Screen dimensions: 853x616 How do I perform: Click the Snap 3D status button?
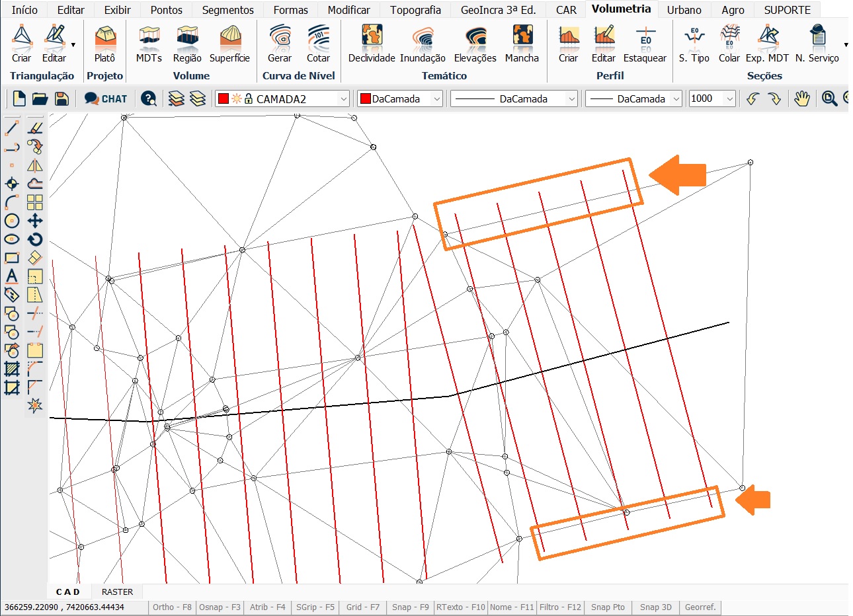(x=655, y=607)
